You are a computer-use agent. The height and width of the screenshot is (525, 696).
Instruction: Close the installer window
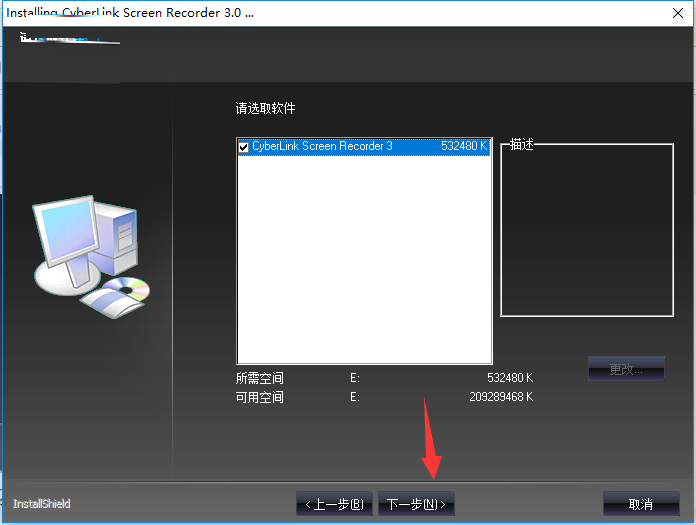(x=678, y=13)
